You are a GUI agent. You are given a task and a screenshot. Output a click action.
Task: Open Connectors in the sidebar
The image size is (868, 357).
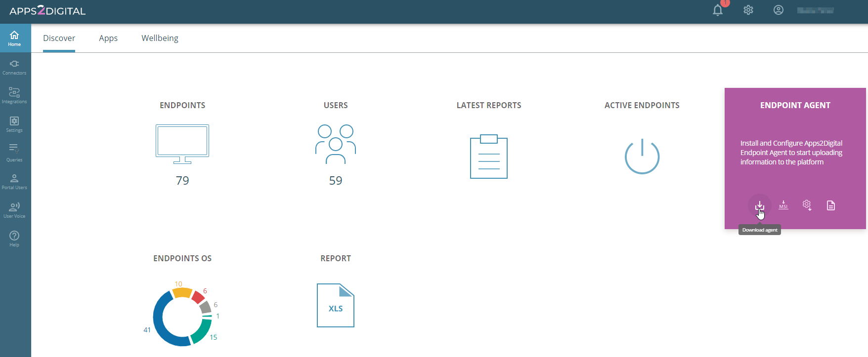coord(14,67)
